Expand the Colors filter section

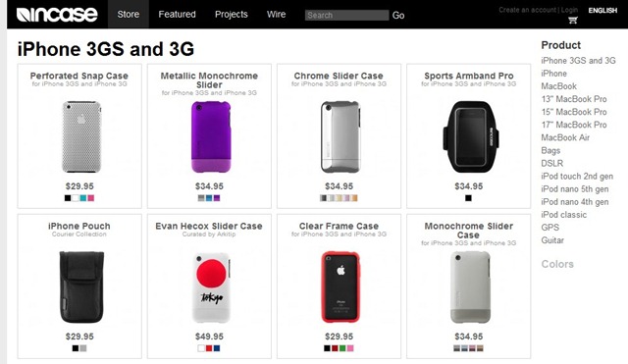point(557,264)
